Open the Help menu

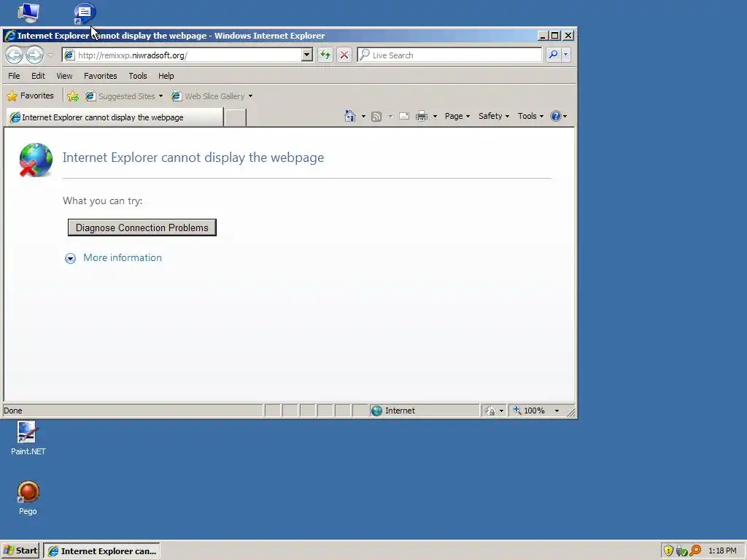[166, 76]
